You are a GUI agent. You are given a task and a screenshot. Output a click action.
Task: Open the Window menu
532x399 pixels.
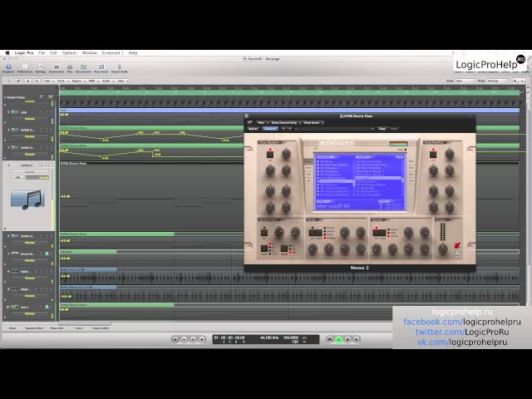pyautogui.click(x=90, y=53)
